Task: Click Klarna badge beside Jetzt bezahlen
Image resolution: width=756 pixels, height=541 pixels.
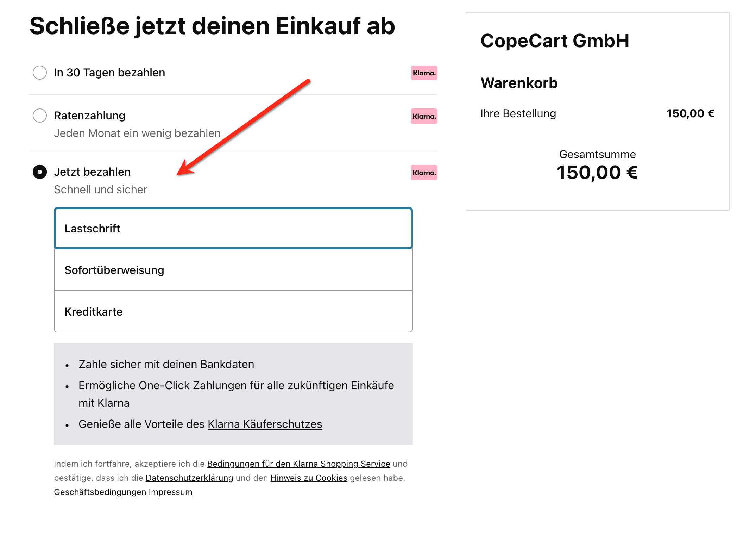Action: click(x=424, y=173)
